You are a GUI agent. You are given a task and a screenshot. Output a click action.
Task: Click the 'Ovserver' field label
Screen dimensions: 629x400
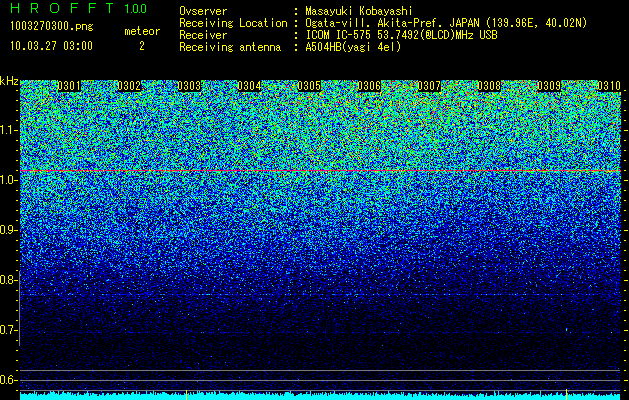click(x=203, y=11)
